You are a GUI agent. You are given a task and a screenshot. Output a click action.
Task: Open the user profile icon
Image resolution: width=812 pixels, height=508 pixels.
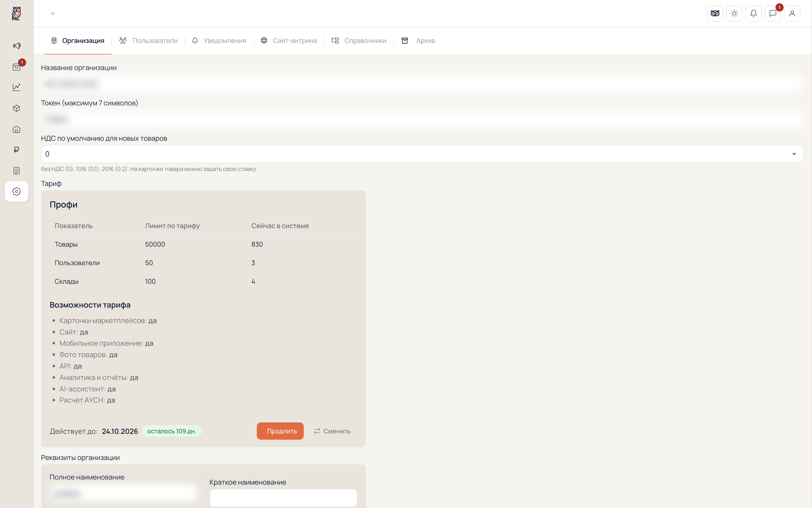click(x=792, y=13)
